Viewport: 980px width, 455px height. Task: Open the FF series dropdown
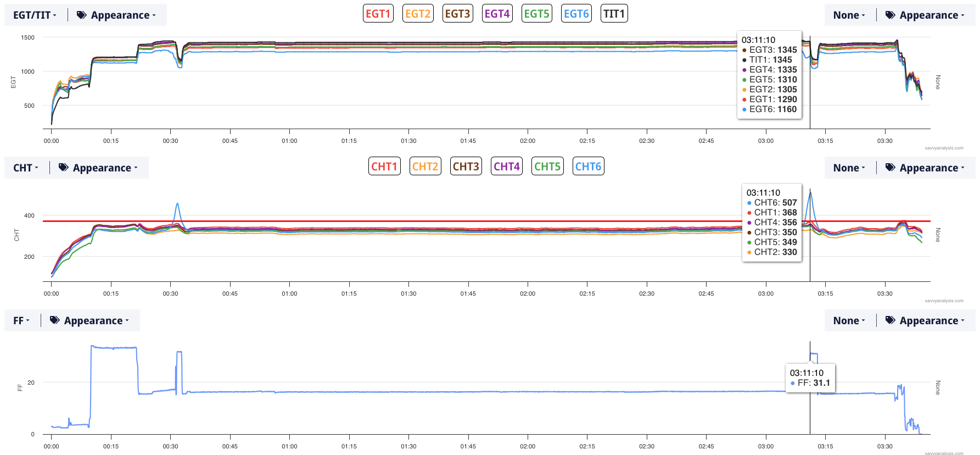(x=21, y=321)
